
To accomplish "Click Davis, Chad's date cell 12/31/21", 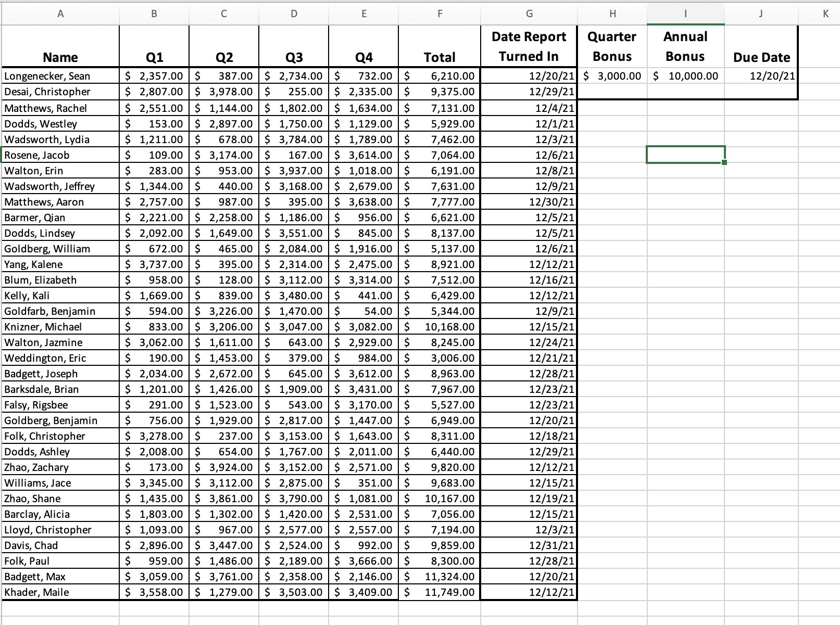I will click(x=528, y=545).
